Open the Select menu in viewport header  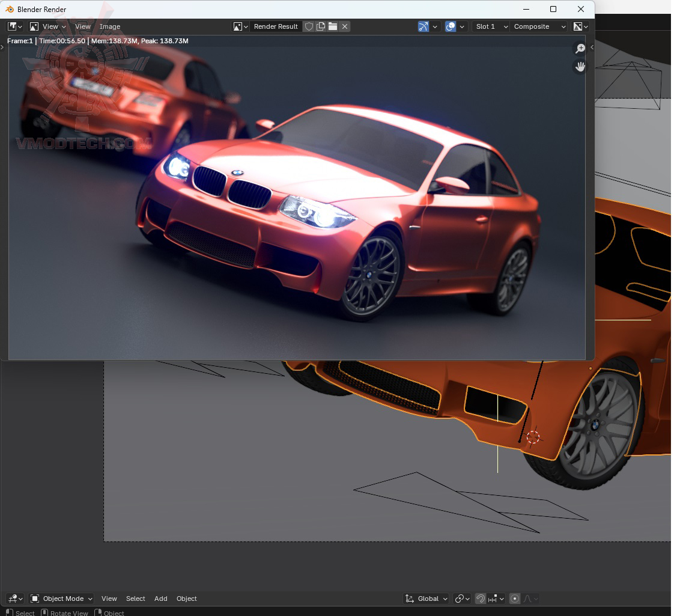coord(135,599)
